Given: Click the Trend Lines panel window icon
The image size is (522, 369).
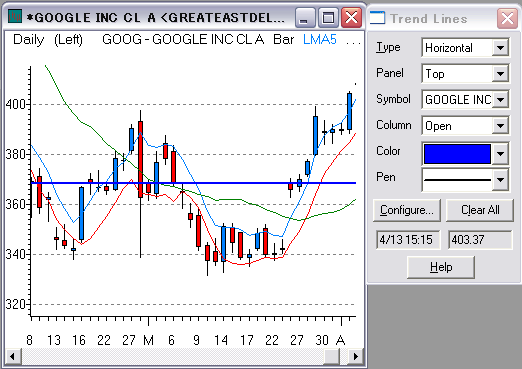Looking at the screenshot, I should [x=377, y=18].
